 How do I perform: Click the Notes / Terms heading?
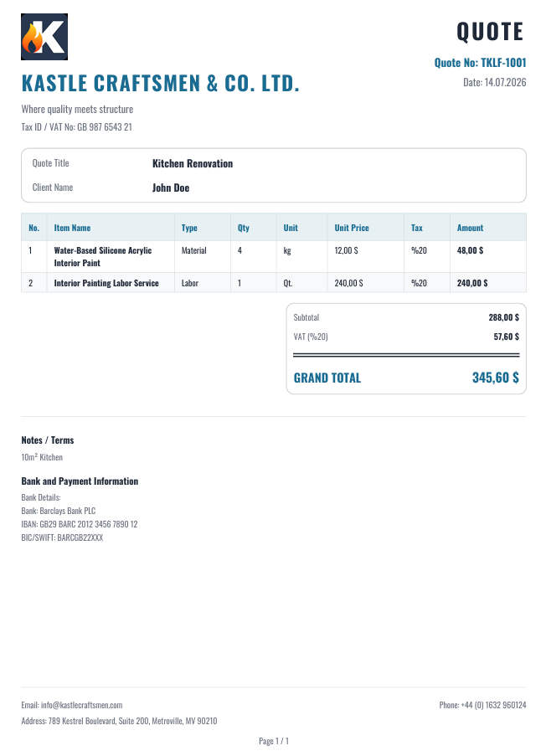point(48,440)
